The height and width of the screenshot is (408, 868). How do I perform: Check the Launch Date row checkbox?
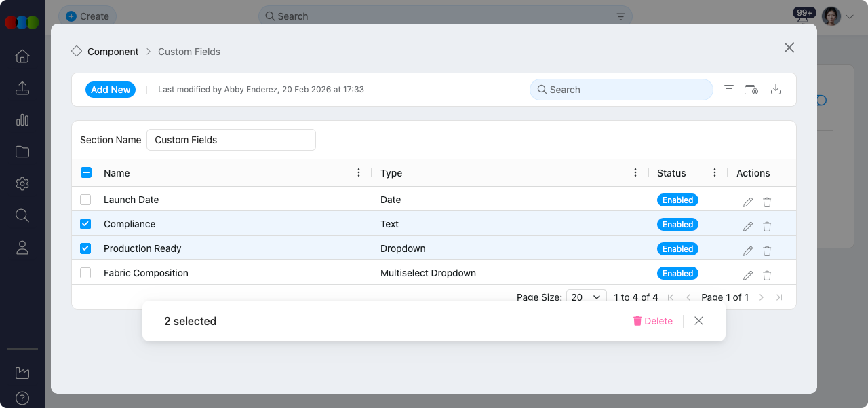[85, 199]
